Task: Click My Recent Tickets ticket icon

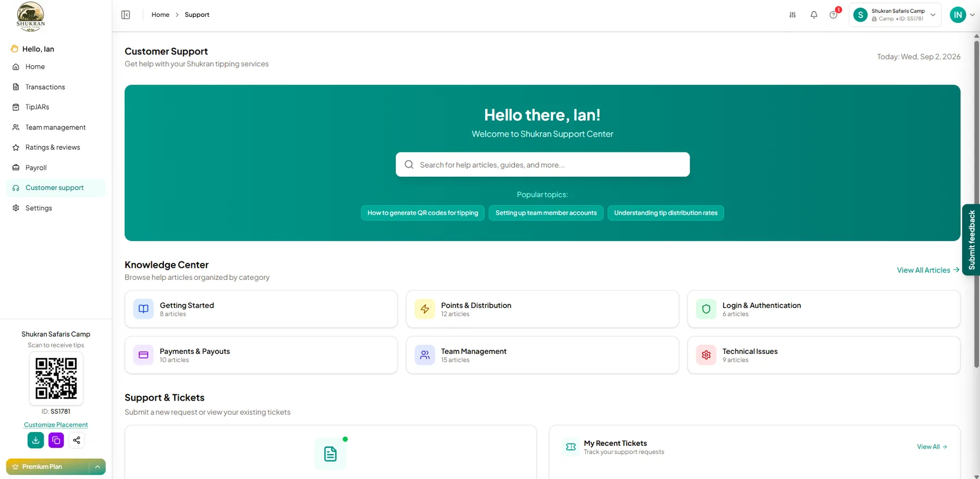Action: pos(571,447)
